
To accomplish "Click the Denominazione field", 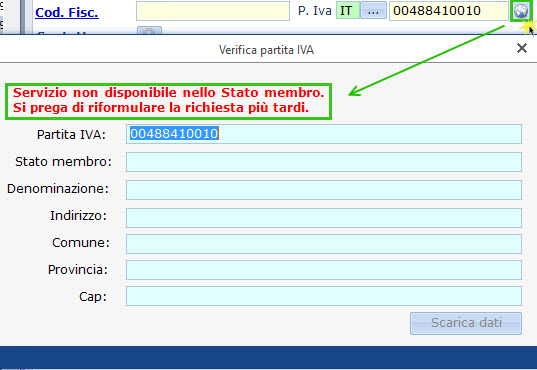I will (x=324, y=190).
